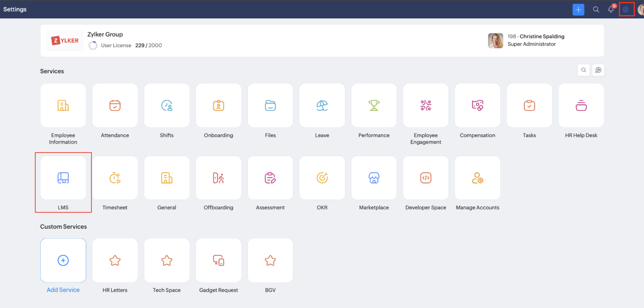Open the BGV custom service
The height and width of the screenshot is (308, 644).
click(x=270, y=260)
